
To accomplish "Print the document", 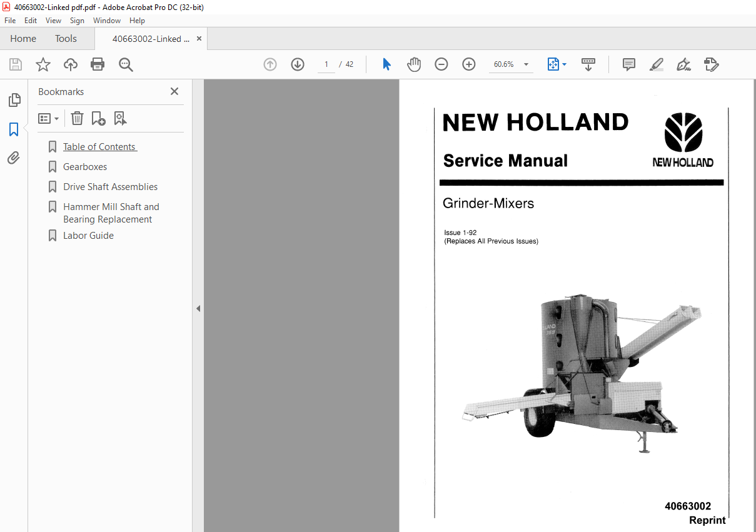I will (98, 64).
